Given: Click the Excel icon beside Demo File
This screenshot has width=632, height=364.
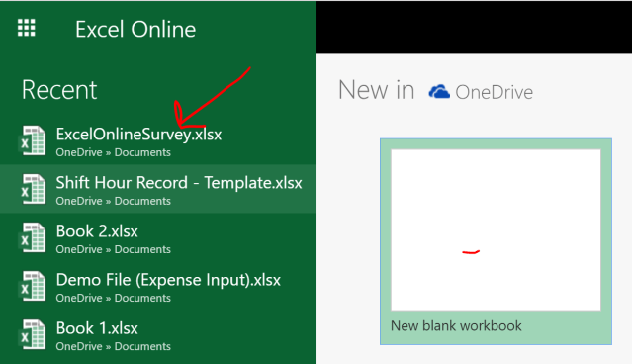Looking at the screenshot, I should click(33, 286).
